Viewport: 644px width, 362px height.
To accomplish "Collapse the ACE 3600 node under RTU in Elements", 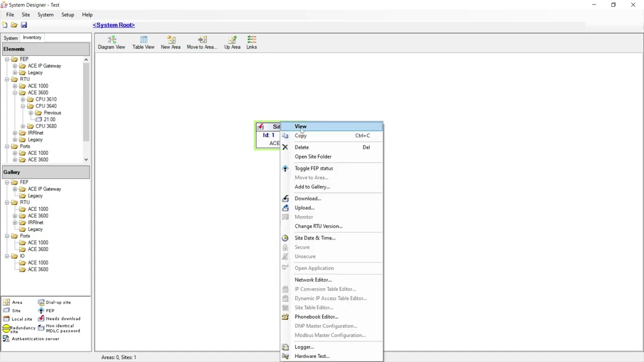I will click(15, 93).
